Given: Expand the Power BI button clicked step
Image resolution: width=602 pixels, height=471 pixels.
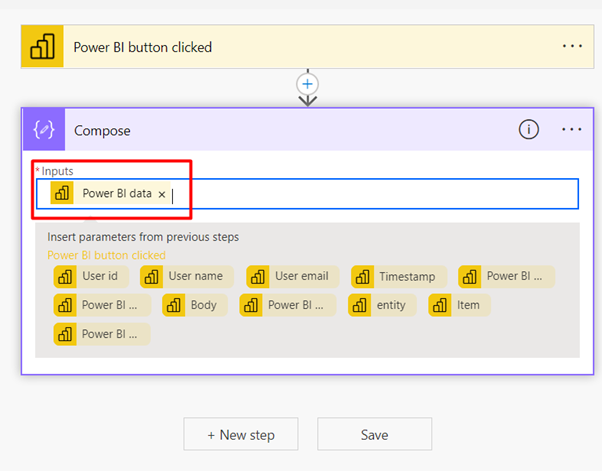Looking at the screenshot, I should tap(307, 47).
